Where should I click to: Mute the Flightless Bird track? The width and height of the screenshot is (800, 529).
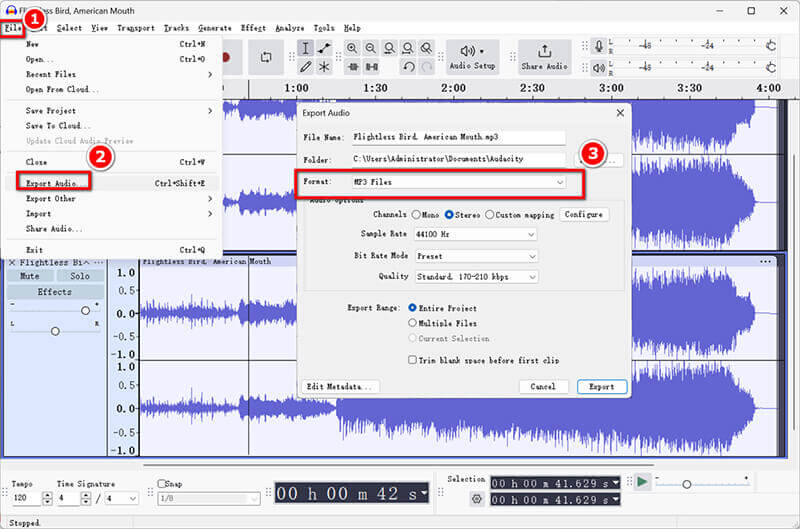pyautogui.click(x=29, y=276)
